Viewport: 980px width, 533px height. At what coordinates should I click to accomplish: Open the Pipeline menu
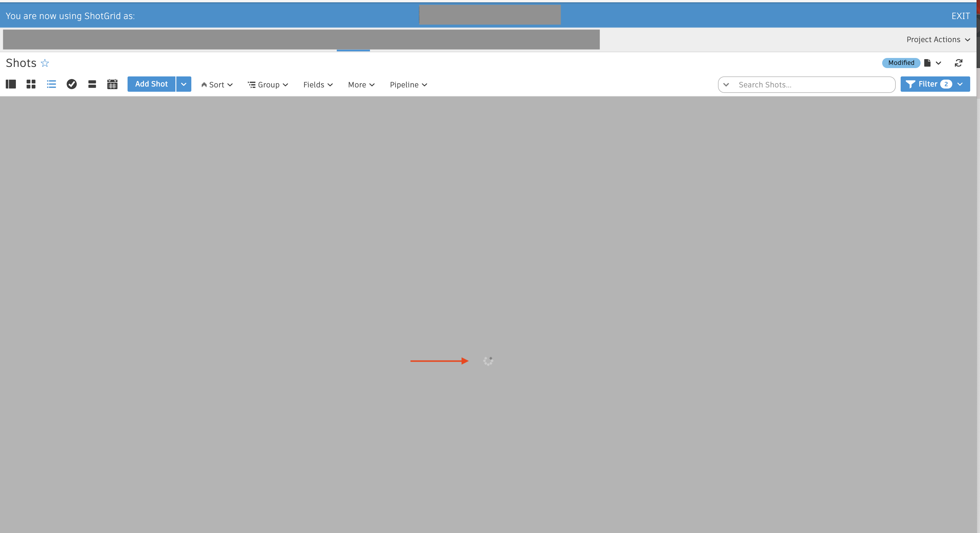409,85
